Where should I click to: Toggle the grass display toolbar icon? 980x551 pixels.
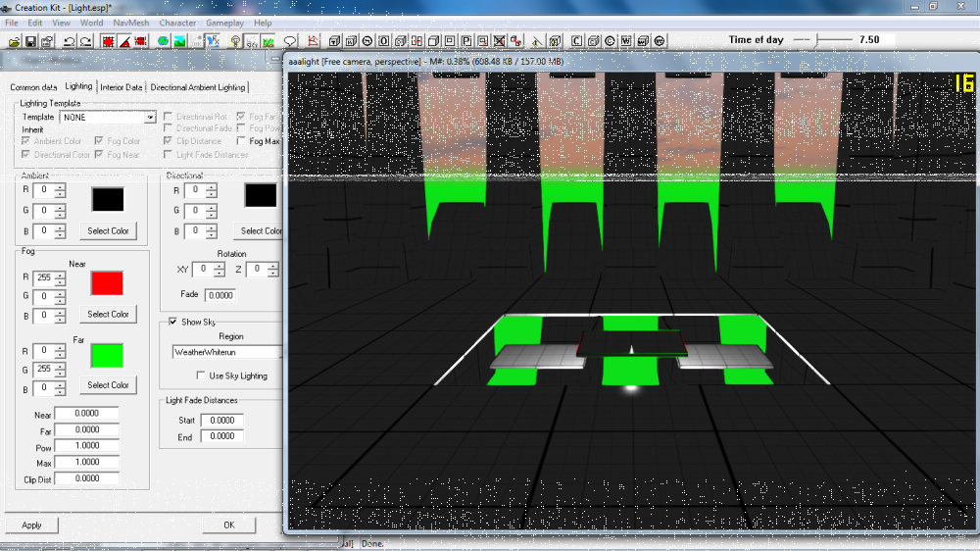point(269,41)
